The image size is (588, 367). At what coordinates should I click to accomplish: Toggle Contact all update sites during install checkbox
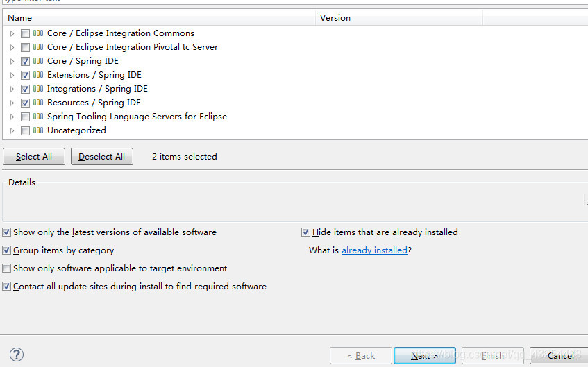(6, 287)
